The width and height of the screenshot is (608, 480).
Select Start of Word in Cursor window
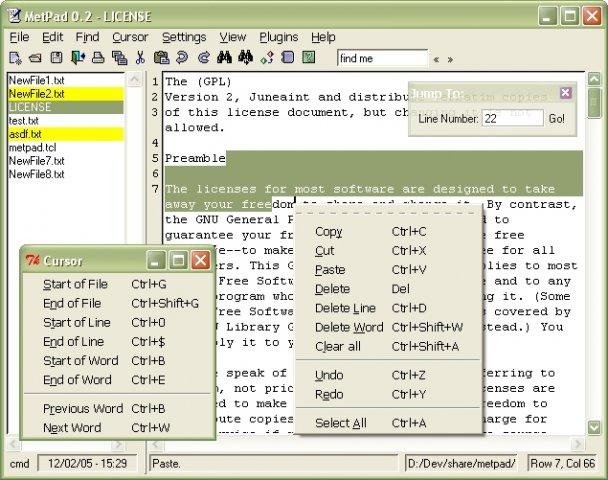(117, 361)
